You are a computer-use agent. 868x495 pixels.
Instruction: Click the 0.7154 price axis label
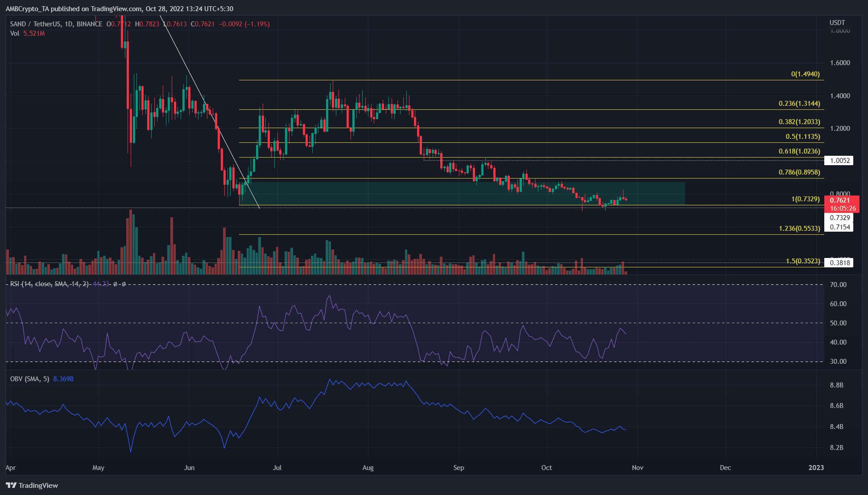[839, 227]
